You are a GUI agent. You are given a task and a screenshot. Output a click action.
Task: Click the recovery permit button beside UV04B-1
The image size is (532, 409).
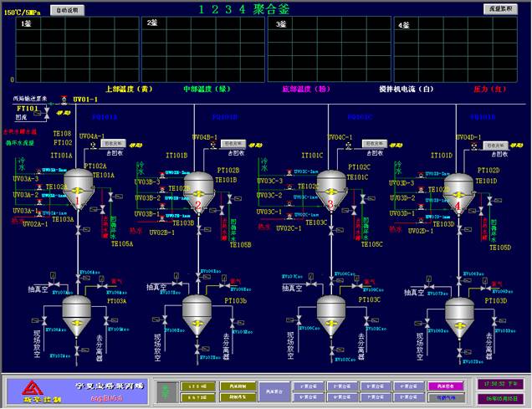pyautogui.click(x=233, y=144)
